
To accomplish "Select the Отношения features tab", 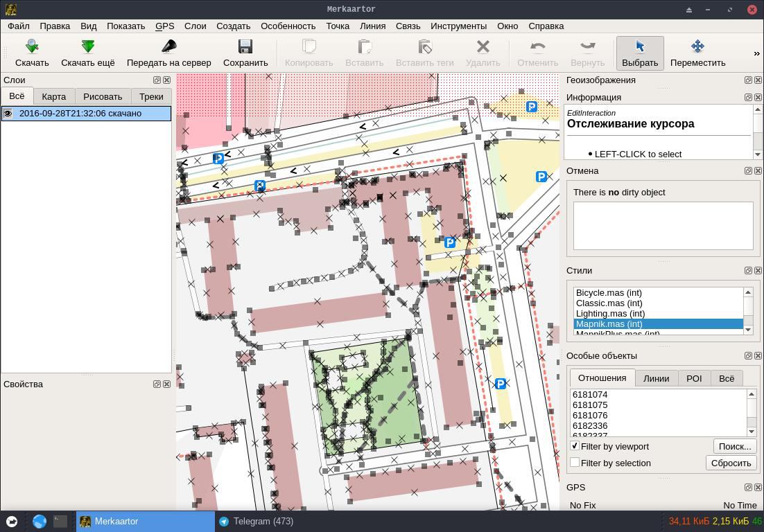I will (x=602, y=378).
